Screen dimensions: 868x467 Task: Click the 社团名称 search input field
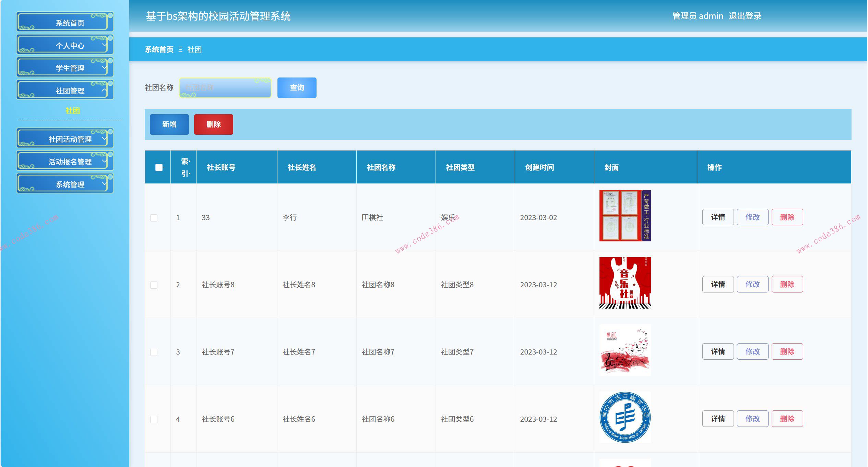(x=225, y=87)
